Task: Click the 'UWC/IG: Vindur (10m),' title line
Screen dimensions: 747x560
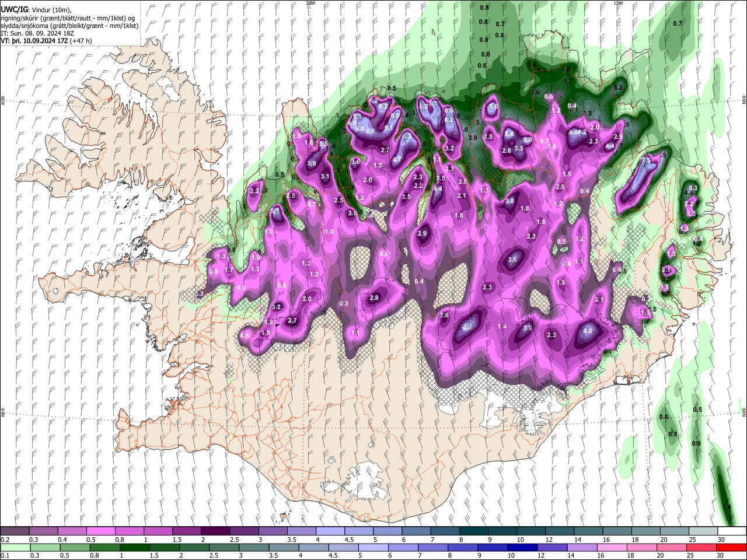Action: coord(35,9)
